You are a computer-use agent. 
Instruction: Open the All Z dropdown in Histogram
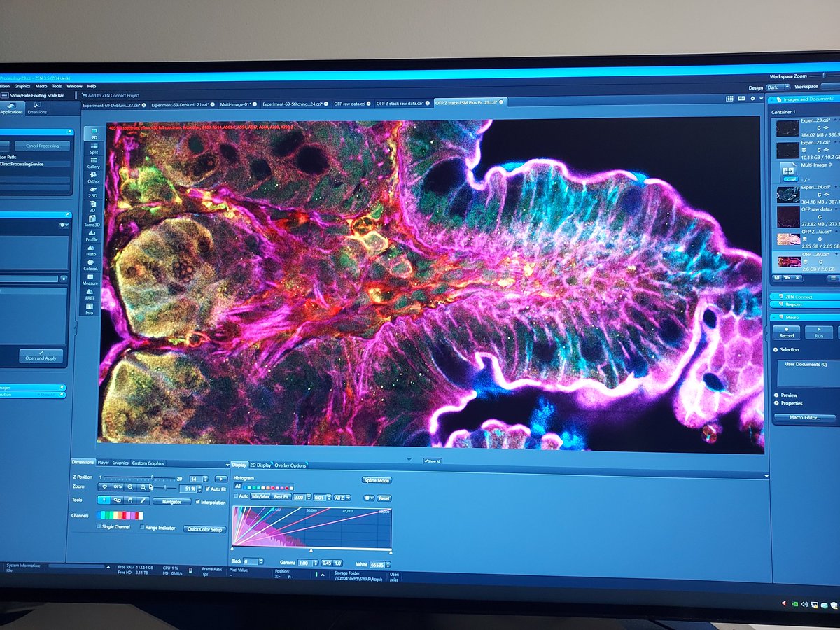(x=342, y=497)
